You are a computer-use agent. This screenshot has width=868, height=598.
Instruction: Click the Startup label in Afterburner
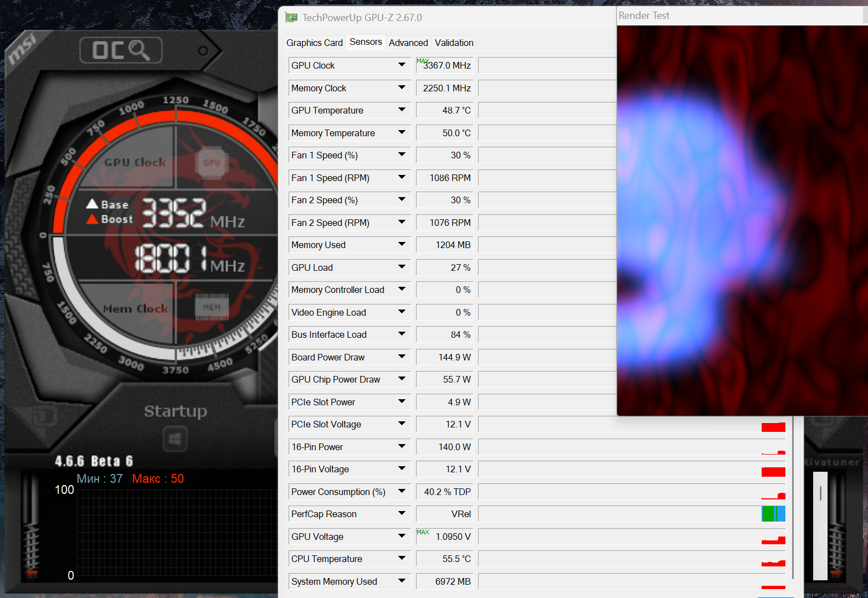pyautogui.click(x=176, y=411)
